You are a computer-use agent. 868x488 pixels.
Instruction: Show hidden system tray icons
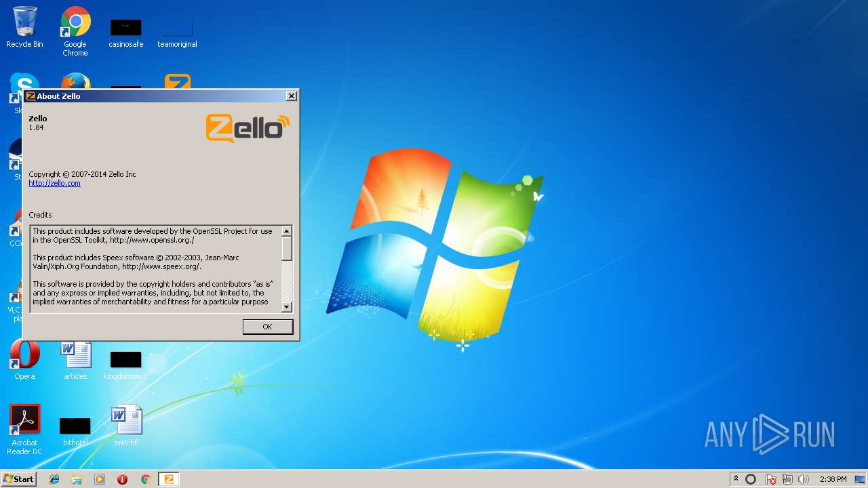pos(736,479)
